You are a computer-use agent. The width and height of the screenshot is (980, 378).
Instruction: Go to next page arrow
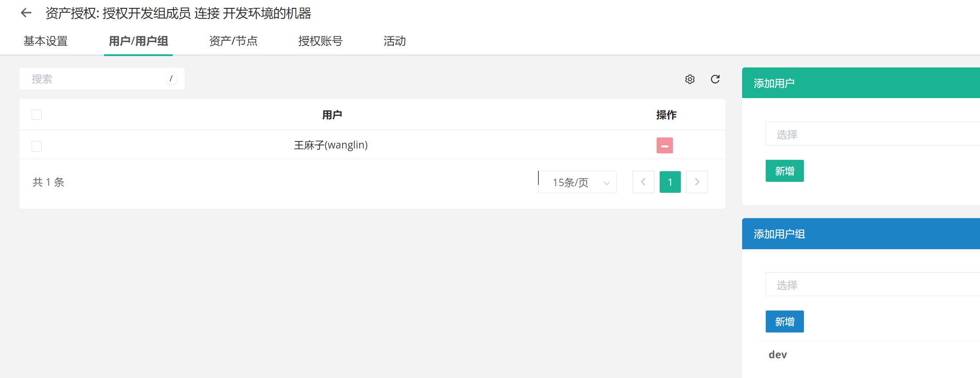[697, 182]
